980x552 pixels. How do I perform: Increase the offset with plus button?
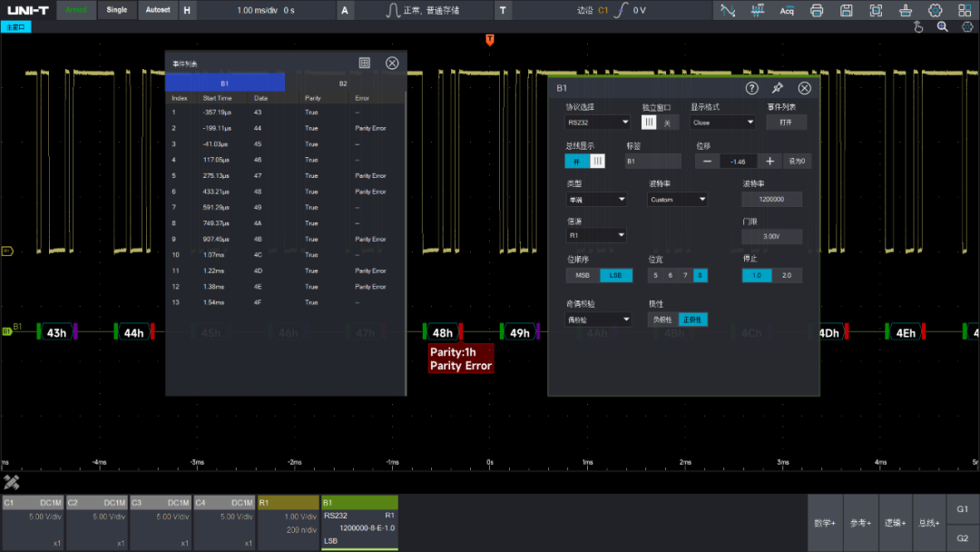pos(770,162)
